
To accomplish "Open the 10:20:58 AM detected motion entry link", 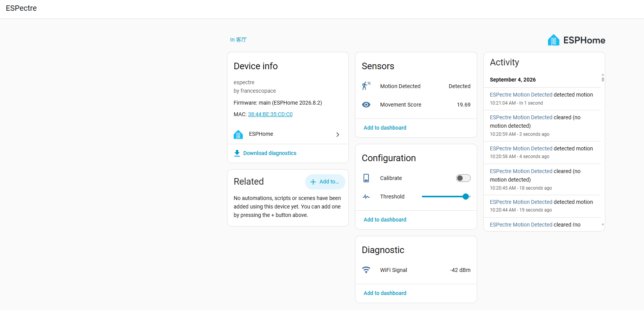I will point(521,148).
